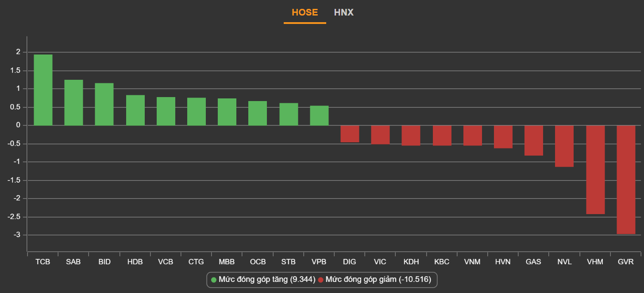This screenshot has height=293, width=644.
Task: Click the GVR red bar
Action: tap(626, 180)
